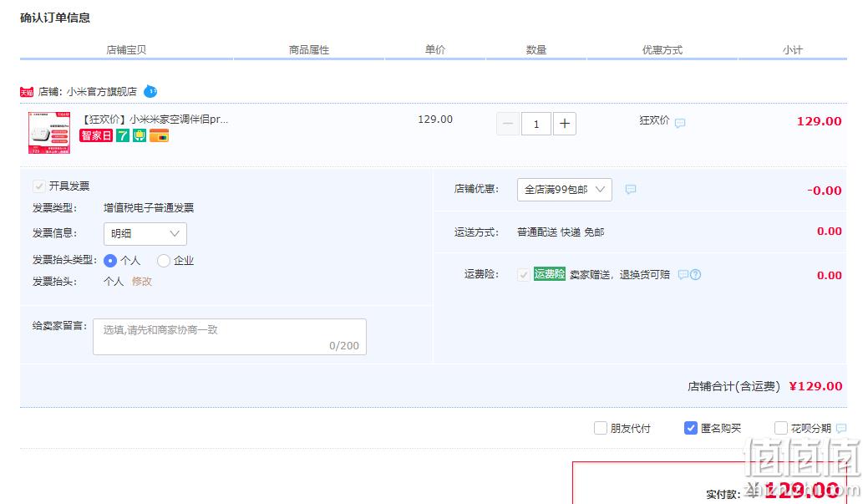868x504 pixels.
Task: Click the green shield guarantee badge
Action: tap(140, 135)
